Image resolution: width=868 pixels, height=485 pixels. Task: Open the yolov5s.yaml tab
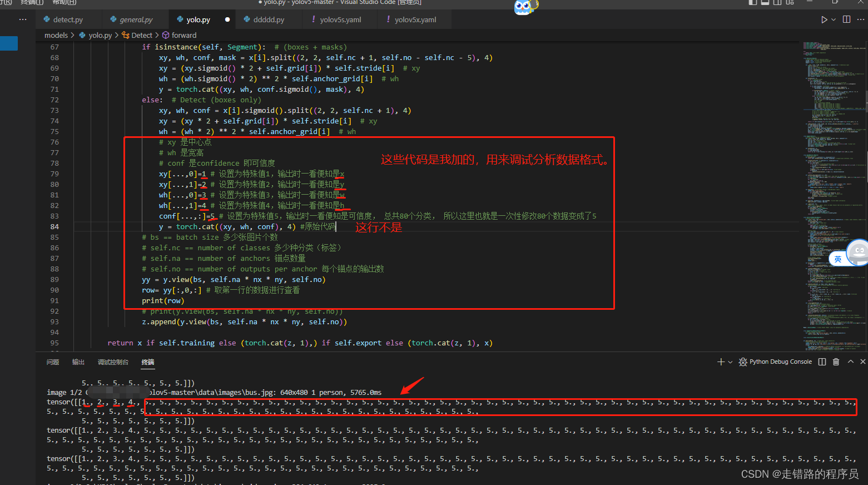point(340,19)
